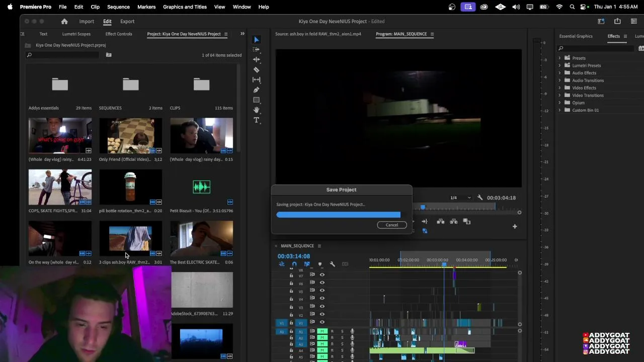The height and width of the screenshot is (362, 644).
Task: Hide track V5 with eye icon
Action: click(x=322, y=291)
